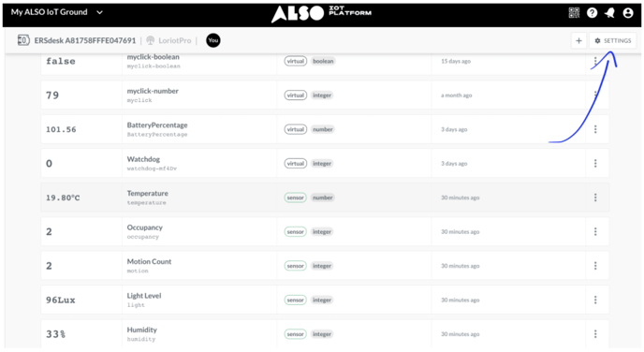Open the QR code scanner icon

(574, 13)
